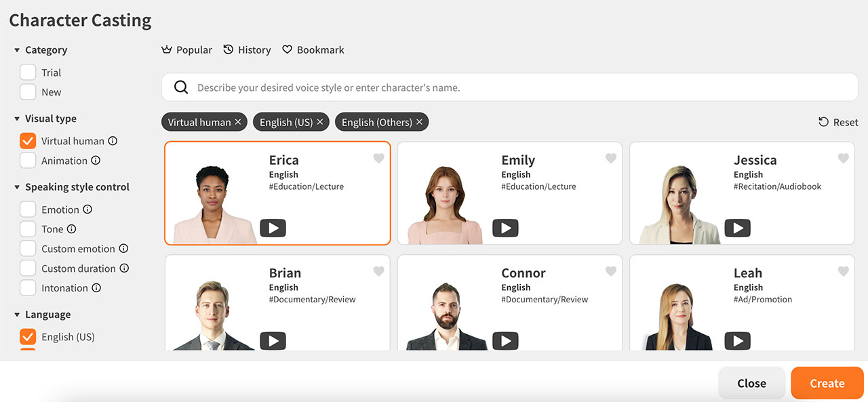
Task: Open the Bookmark tab
Action: [x=313, y=50]
